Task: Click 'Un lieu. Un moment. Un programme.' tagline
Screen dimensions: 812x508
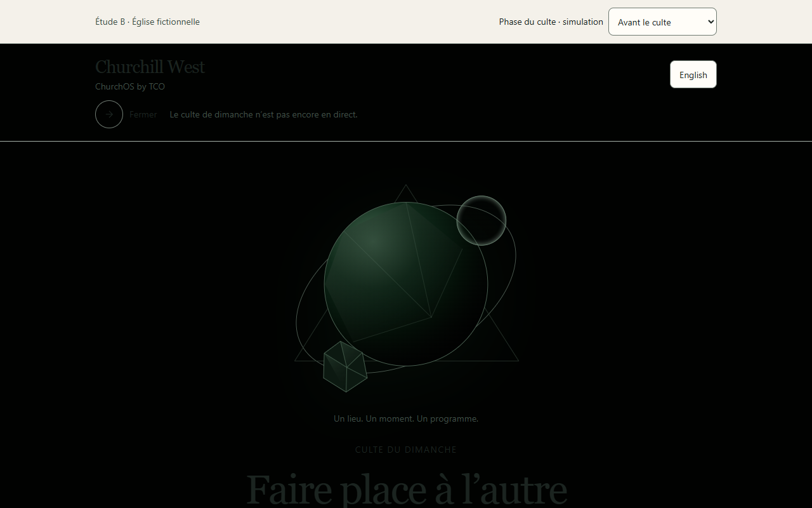Action: tap(406, 418)
